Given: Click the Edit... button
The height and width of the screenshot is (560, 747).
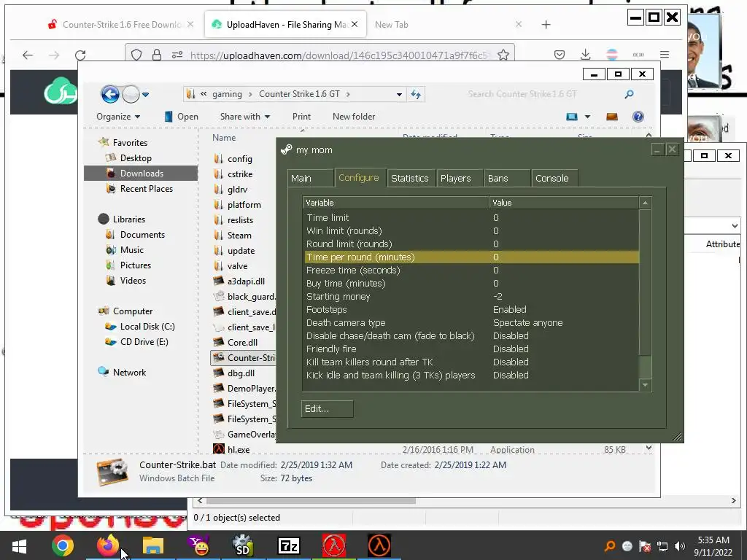Looking at the screenshot, I should click(x=328, y=409).
